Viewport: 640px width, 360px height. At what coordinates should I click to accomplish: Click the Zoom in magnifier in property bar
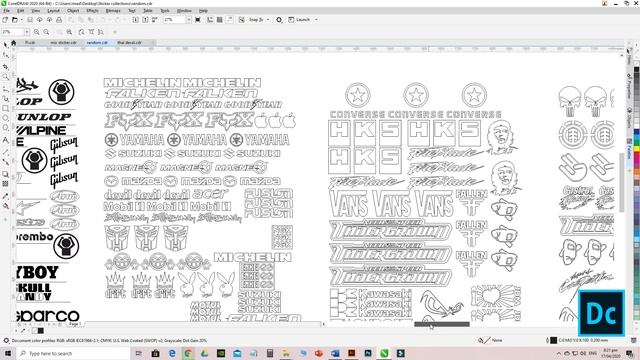pyautogui.click(x=37, y=32)
